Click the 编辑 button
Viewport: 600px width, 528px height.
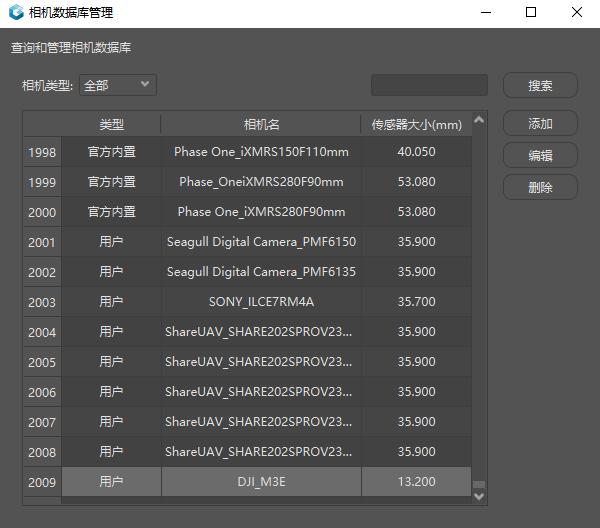tap(540, 155)
